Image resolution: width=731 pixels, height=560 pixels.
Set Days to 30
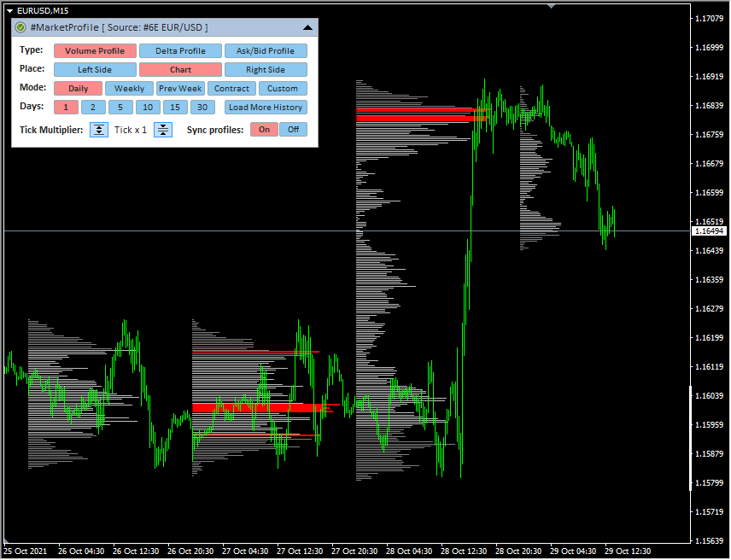(x=202, y=108)
